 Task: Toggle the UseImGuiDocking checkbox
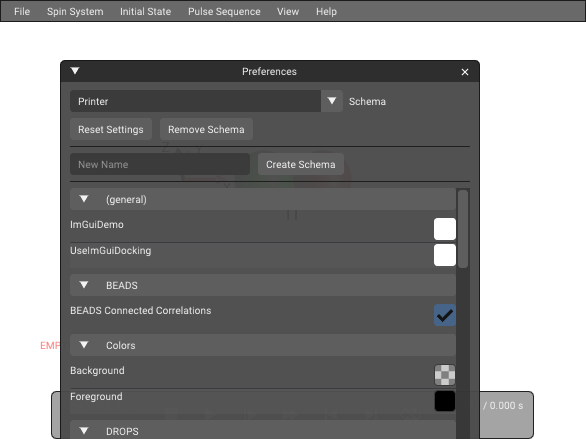445,255
